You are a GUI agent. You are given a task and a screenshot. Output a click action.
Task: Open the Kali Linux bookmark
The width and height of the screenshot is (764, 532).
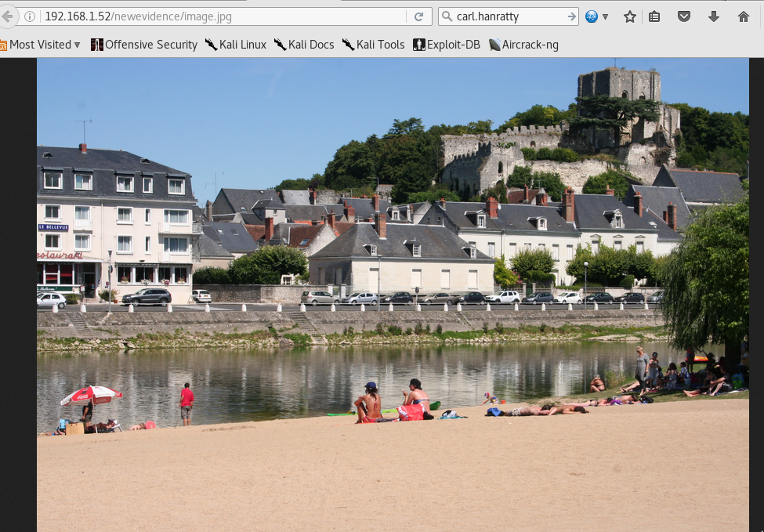point(235,45)
